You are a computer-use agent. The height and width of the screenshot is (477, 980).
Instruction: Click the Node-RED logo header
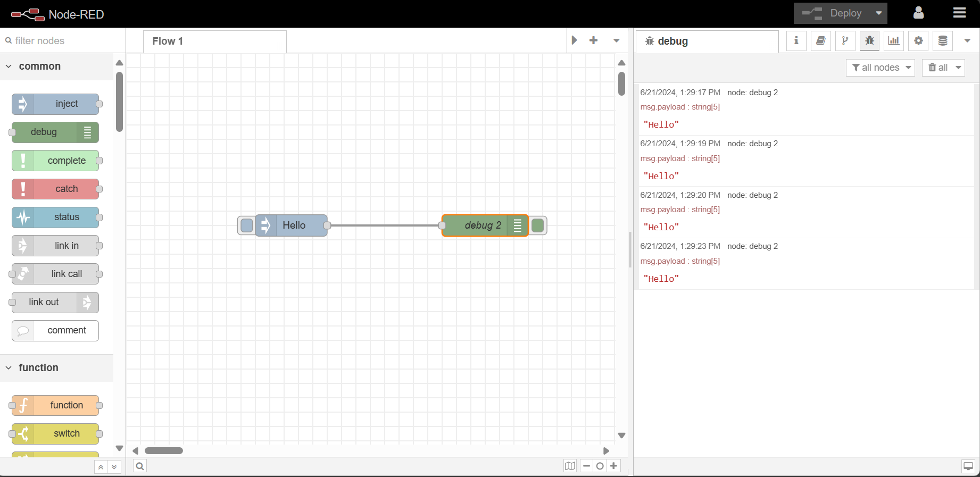57,14
